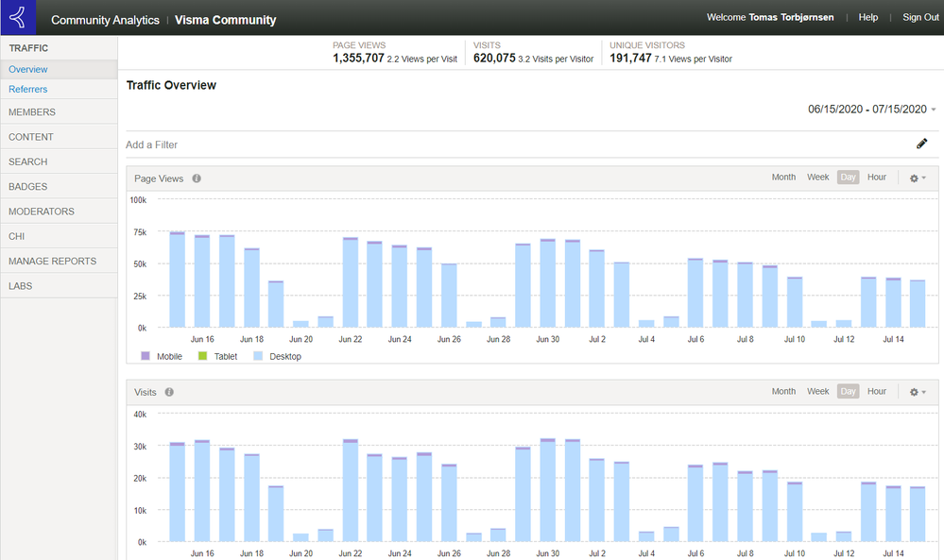Click the Jul 6 bar in Page Views chart
The height and width of the screenshot is (560, 944).
click(x=695, y=293)
